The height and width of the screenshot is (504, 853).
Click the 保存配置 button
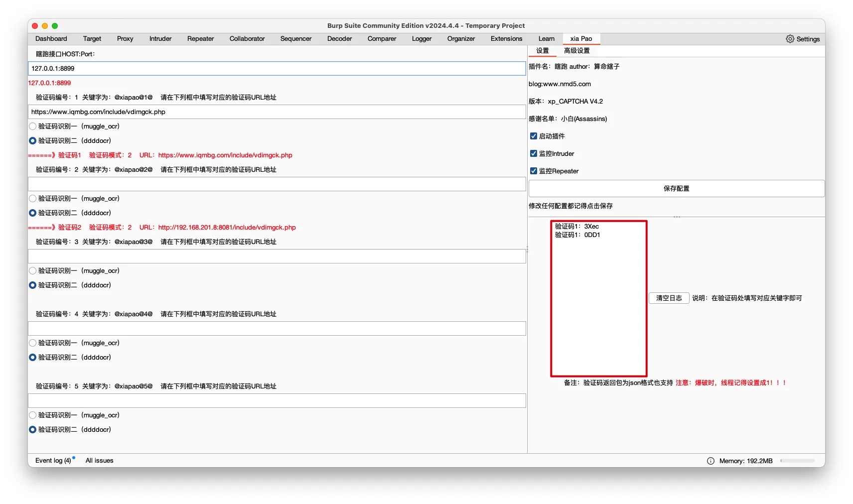(x=676, y=189)
